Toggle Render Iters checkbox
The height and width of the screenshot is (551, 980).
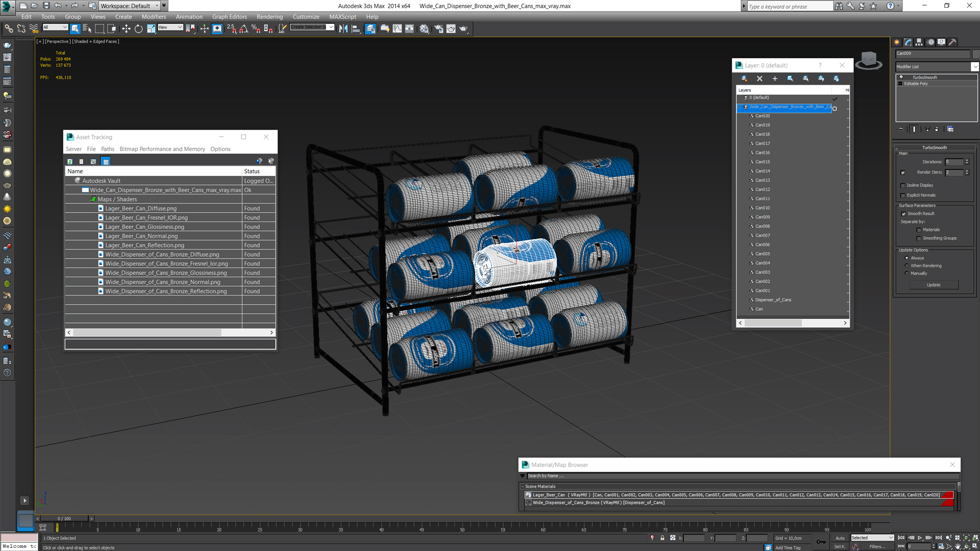pyautogui.click(x=903, y=172)
